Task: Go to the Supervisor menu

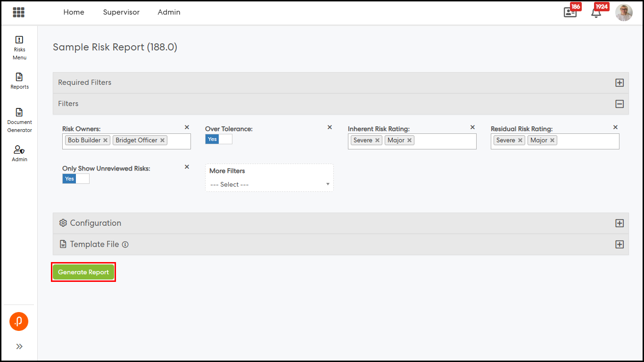Action: click(121, 12)
